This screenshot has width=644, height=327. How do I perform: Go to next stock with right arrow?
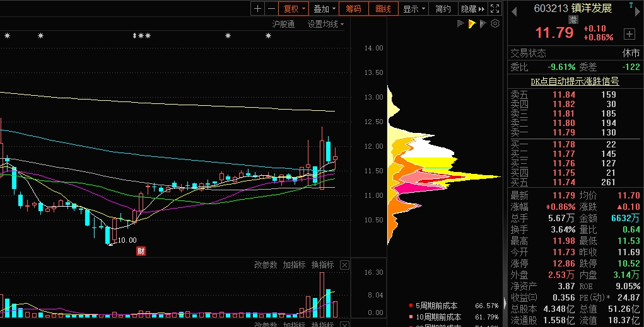pos(638,11)
